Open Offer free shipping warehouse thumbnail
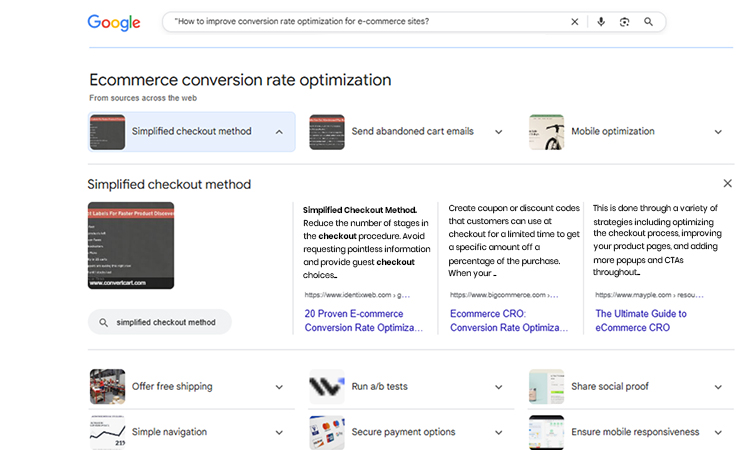 coord(108,386)
